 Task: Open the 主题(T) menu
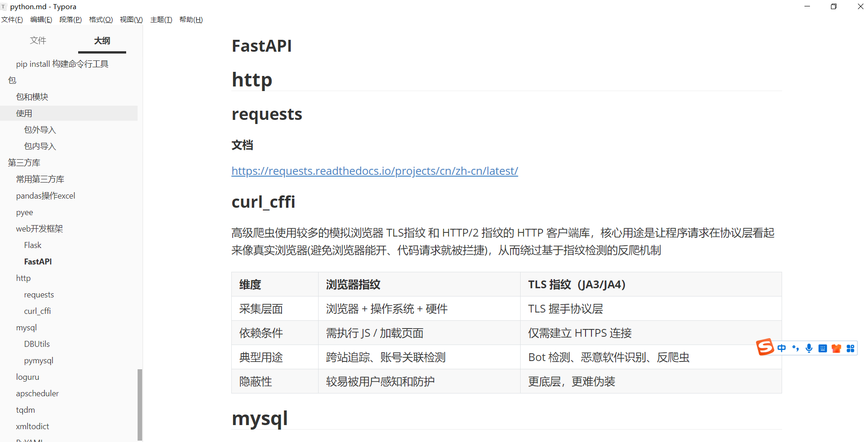pyautogui.click(x=161, y=20)
